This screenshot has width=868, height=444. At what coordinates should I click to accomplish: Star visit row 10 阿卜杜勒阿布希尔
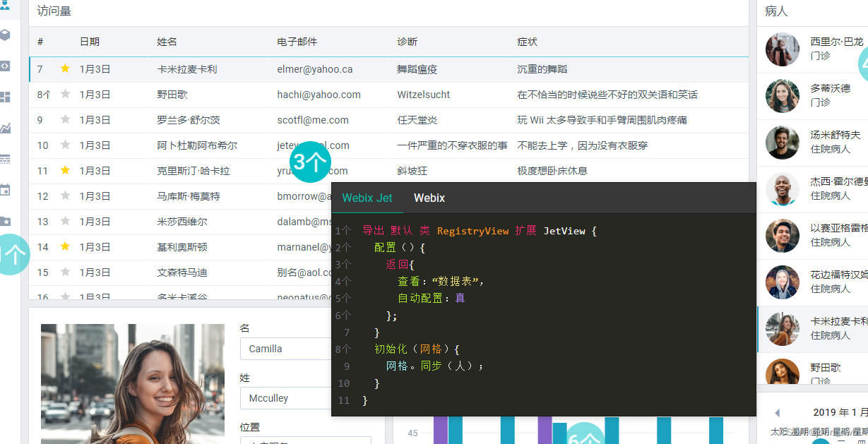click(x=65, y=145)
